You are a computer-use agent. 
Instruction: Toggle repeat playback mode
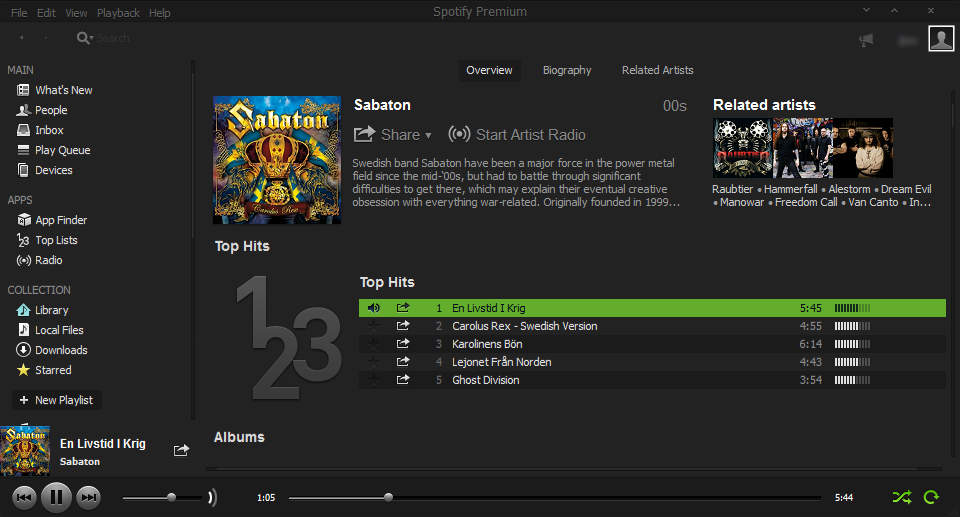(932, 496)
